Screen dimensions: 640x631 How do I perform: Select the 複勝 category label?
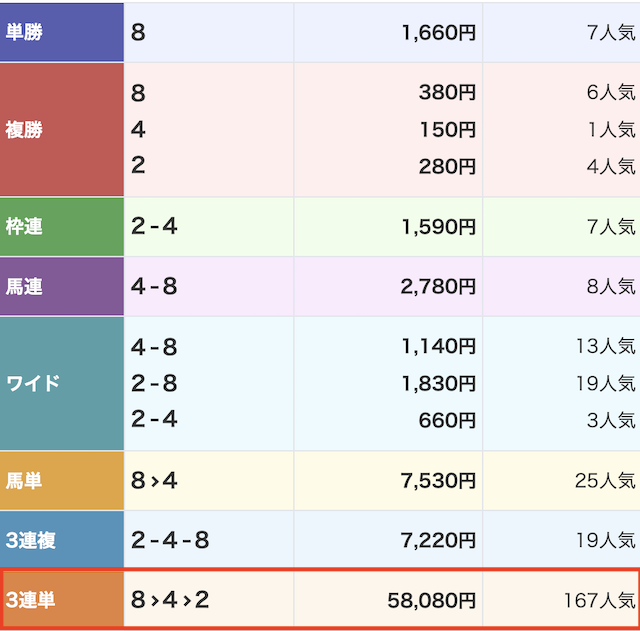62,129
